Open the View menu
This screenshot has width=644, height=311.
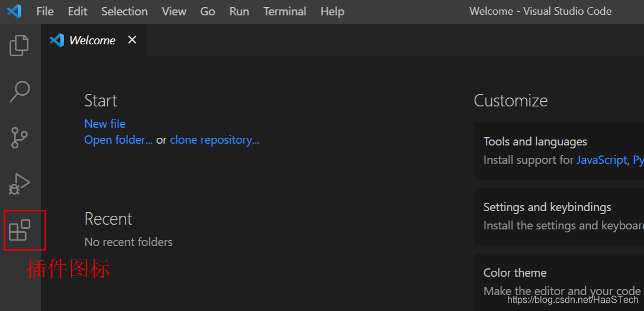pyautogui.click(x=174, y=11)
